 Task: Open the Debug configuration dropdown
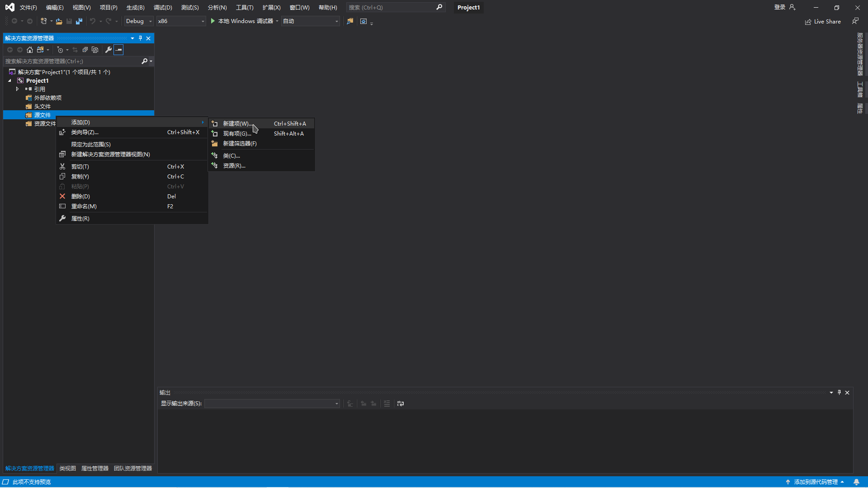pyautogui.click(x=138, y=21)
